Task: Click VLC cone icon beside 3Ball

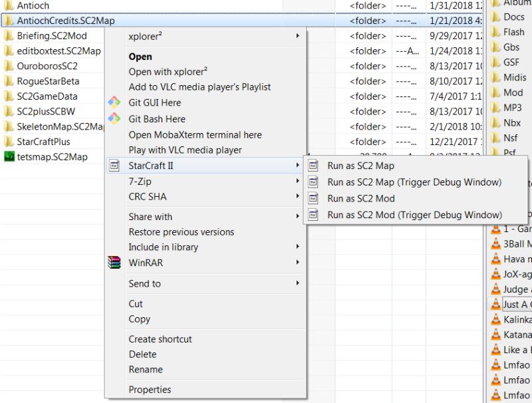Action: coord(496,244)
